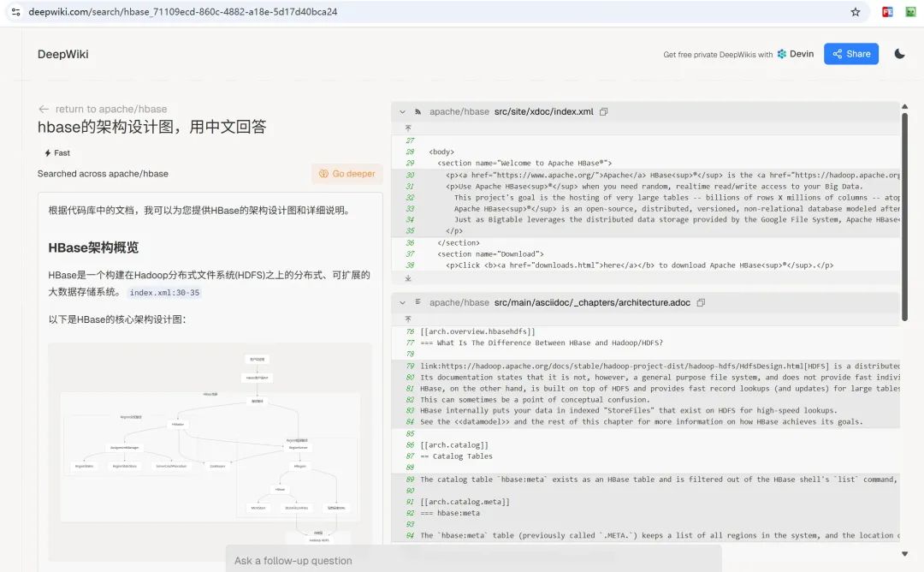This screenshot has width=924, height=572.
Task: Copy the src/site/xdoc/index.xml file path
Action: (x=603, y=111)
